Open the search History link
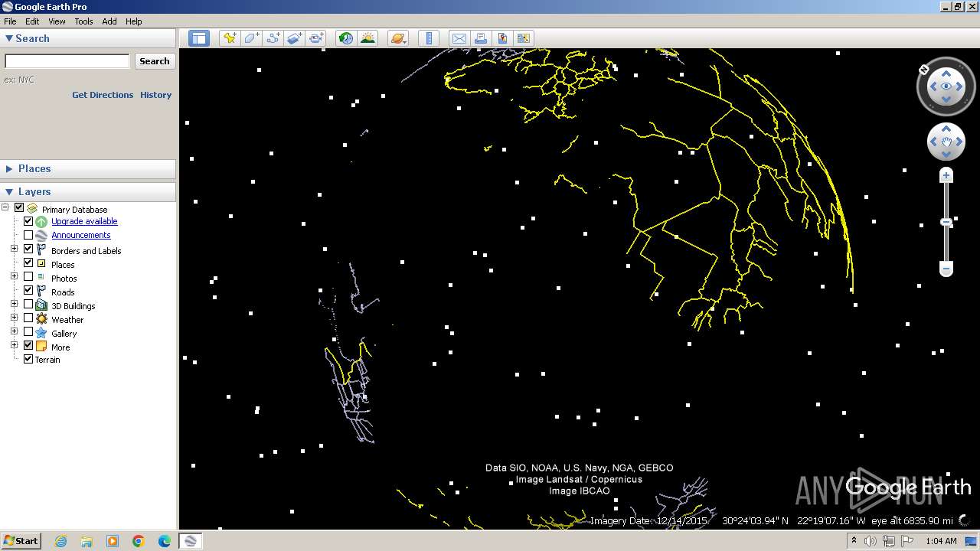980x551 pixels. 155,95
